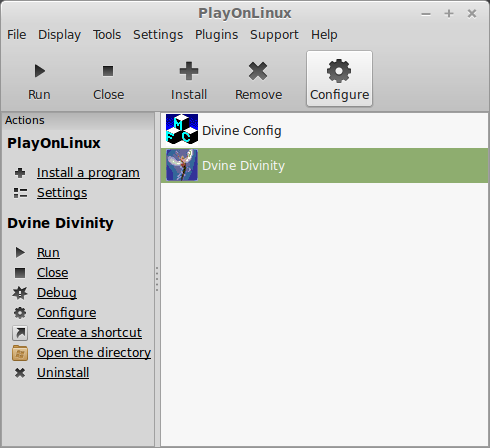The width and height of the screenshot is (490, 448).
Task: Click the Divine Config cube icon
Action: tap(182, 129)
